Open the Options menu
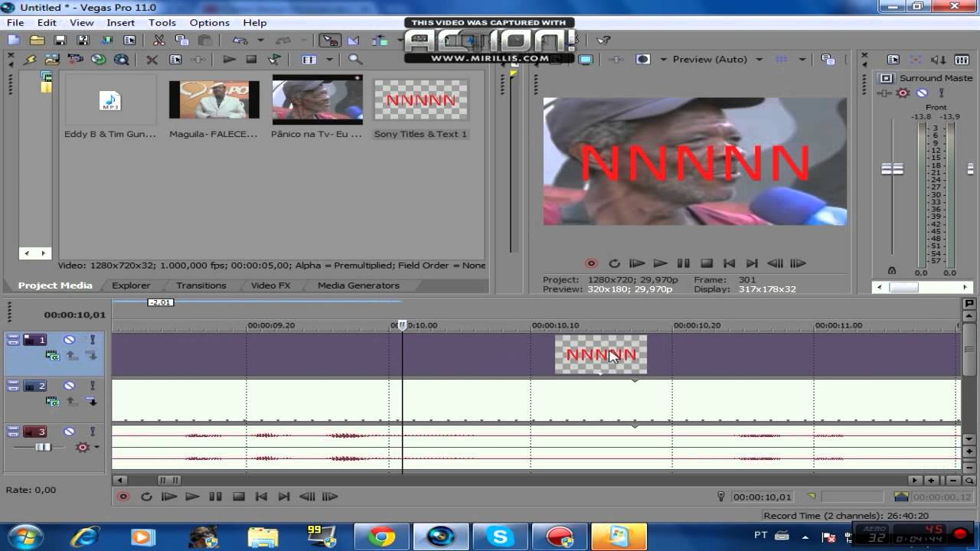Viewport: 980px width, 551px height. (x=209, y=23)
